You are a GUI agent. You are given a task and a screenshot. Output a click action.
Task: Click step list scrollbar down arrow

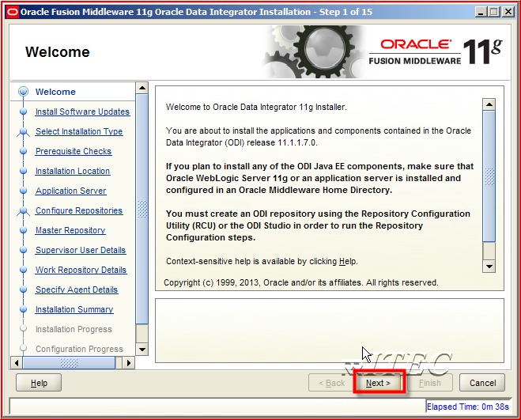(x=142, y=349)
